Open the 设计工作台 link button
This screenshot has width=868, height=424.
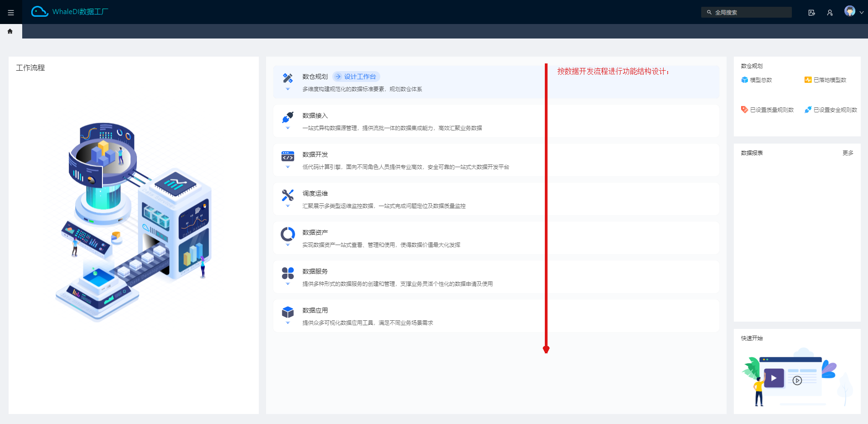click(356, 77)
